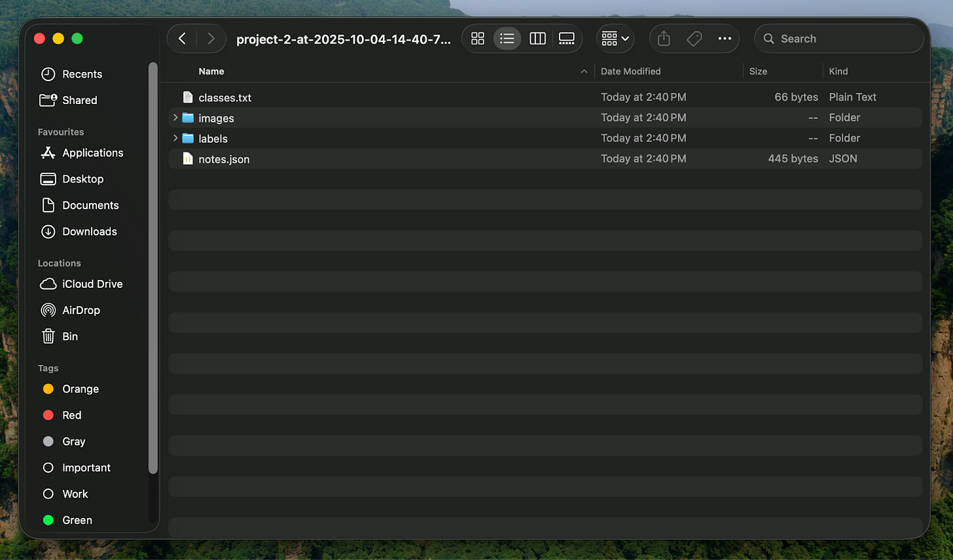Click the 445 bytes size value
This screenshot has height=560, width=953.
point(793,158)
